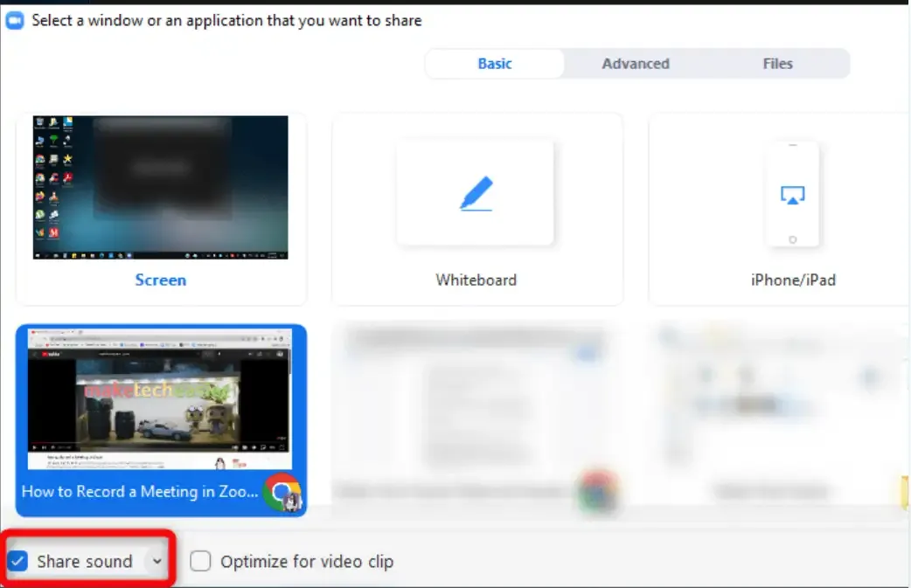911x588 pixels.
Task: Click the "Screen" label text
Action: coord(161,280)
